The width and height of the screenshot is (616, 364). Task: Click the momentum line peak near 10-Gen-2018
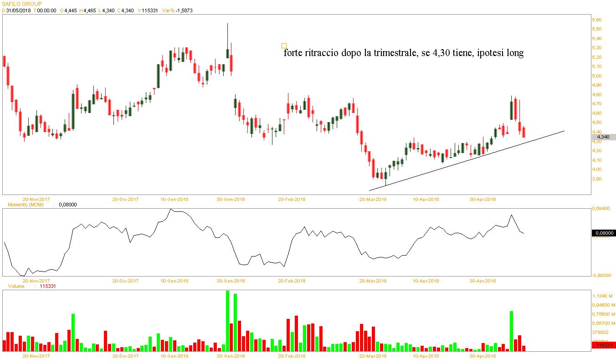coord(171,209)
